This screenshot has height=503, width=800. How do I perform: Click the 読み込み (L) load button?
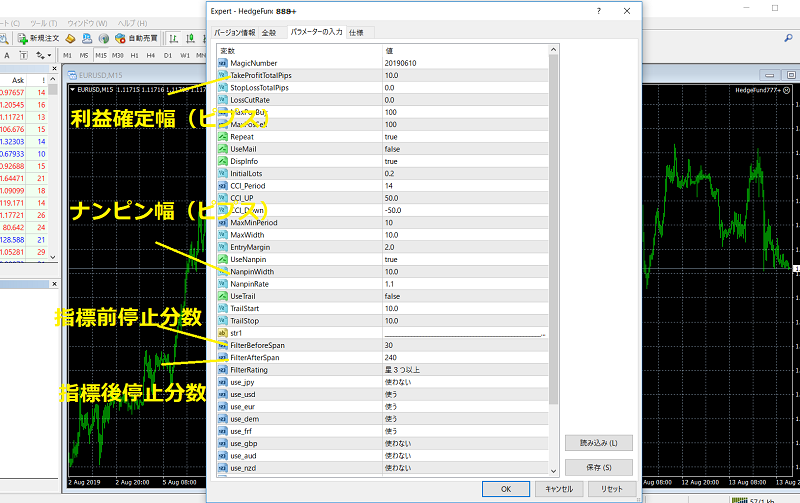[x=598, y=442]
